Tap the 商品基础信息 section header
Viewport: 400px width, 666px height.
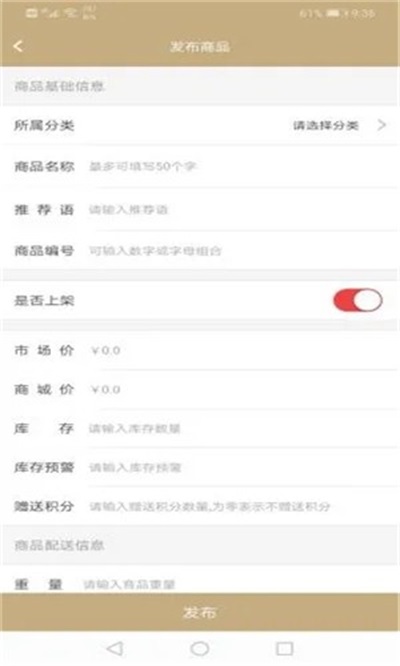click(x=59, y=86)
